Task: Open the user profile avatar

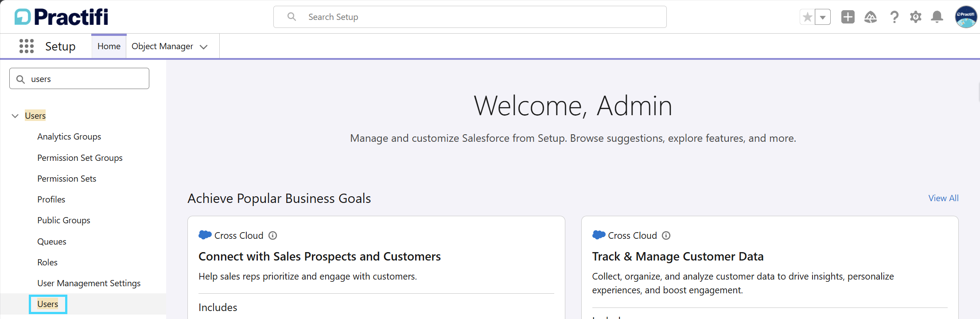Action: [x=966, y=17]
